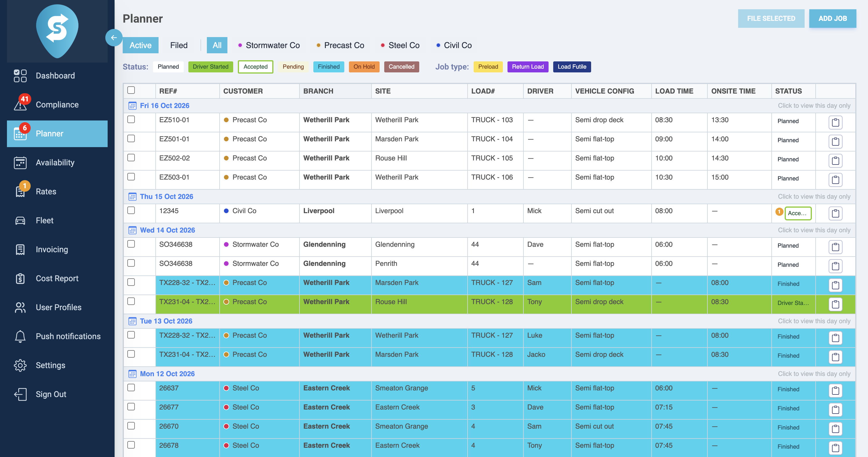This screenshot has height=457, width=868.
Task: Click the FILE SELECTED button
Action: pos(771,19)
